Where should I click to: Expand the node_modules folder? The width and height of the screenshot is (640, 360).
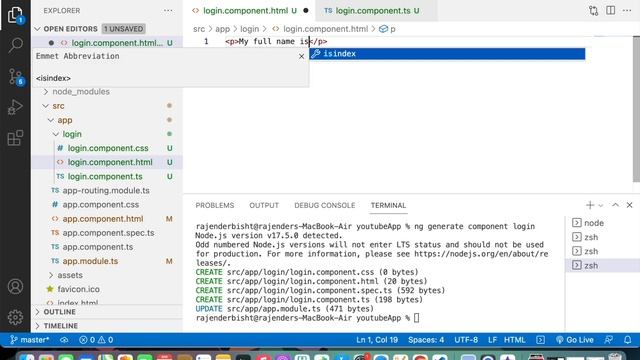click(x=81, y=92)
